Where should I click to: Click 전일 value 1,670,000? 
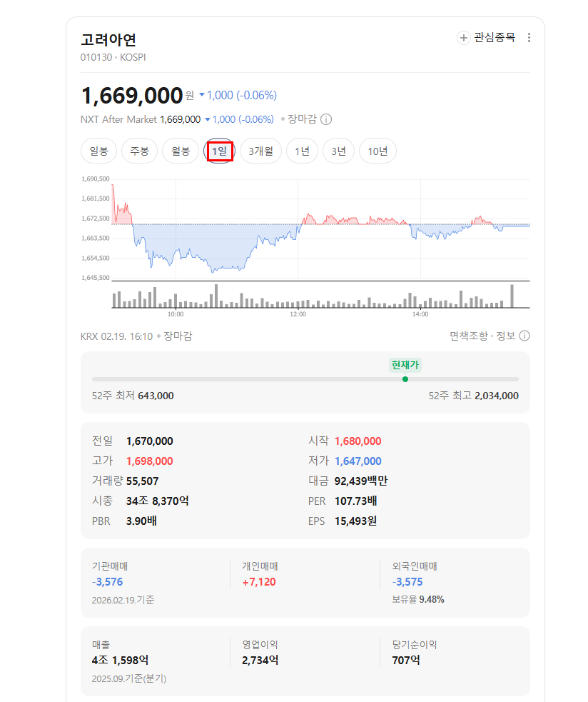[149, 441]
